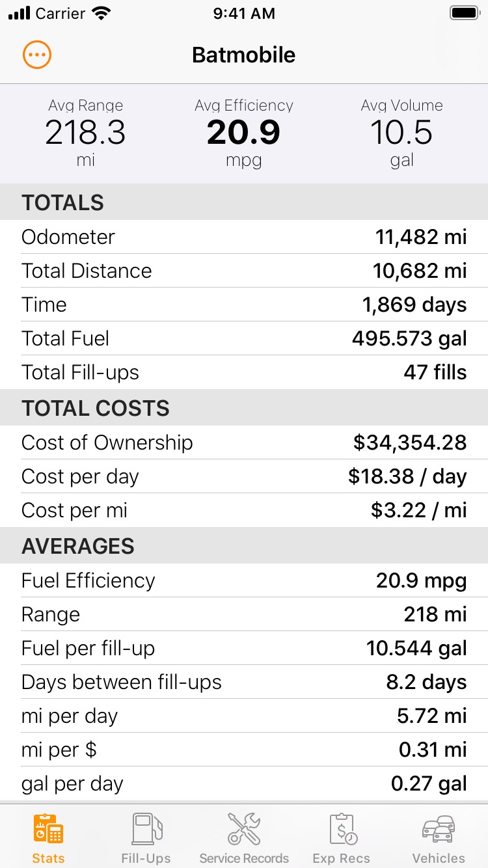The height and width of the screenshot is (868, 488).
Task: Select the Fuel Efficiency average row
Action: tap(244, 580)
